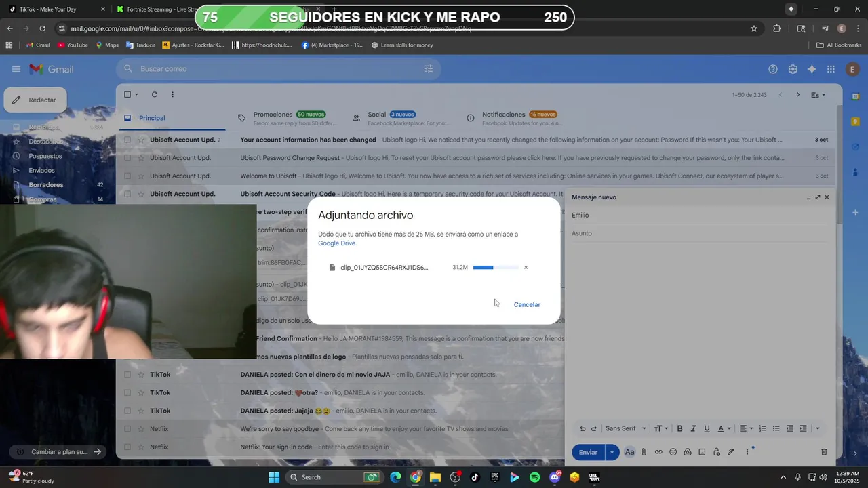
Task: Click the Emilio recipient field
Action: pyautogui.click(x=701, y=215)
